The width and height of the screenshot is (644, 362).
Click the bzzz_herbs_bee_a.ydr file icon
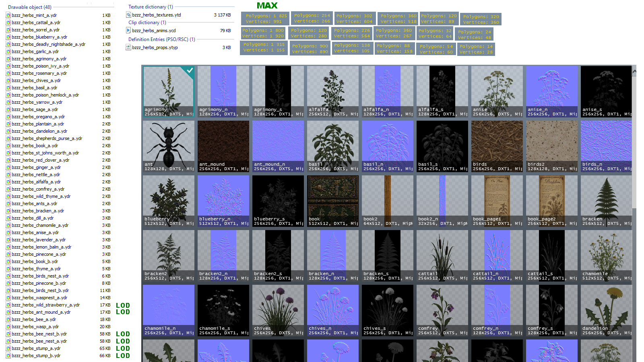tap(8, 319)
